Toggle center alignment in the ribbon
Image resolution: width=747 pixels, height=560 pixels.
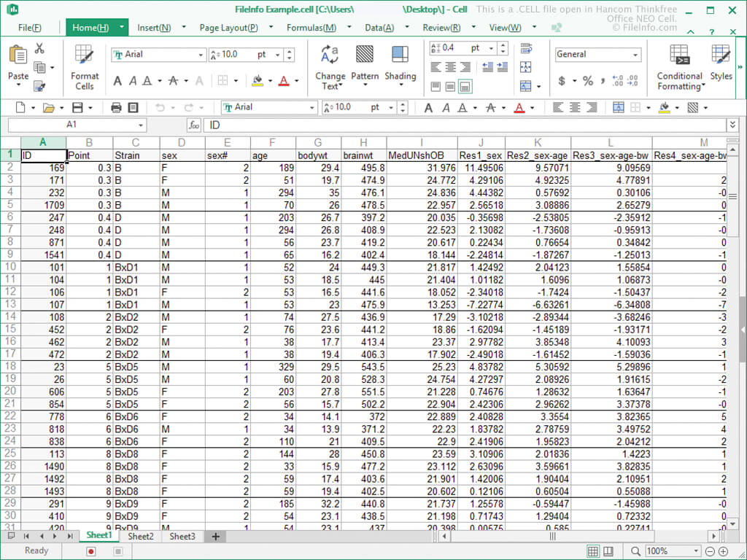451,67
